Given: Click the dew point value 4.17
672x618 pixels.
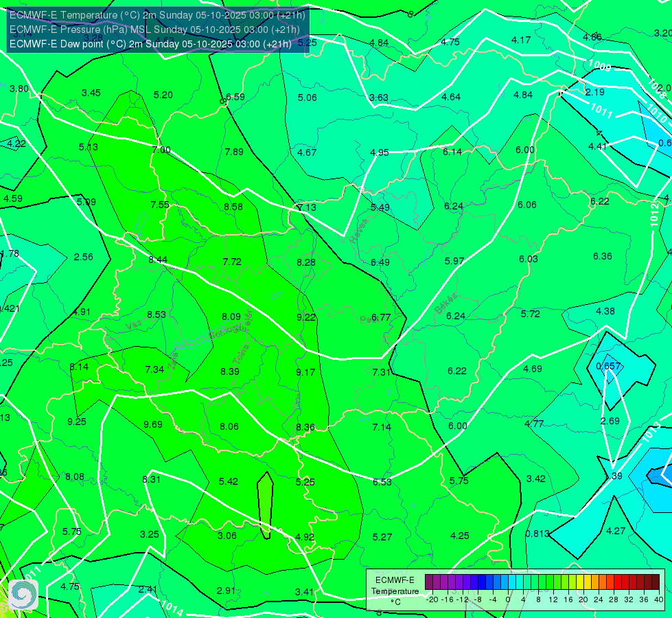Looking at the screenshot, I should (521, 40).
